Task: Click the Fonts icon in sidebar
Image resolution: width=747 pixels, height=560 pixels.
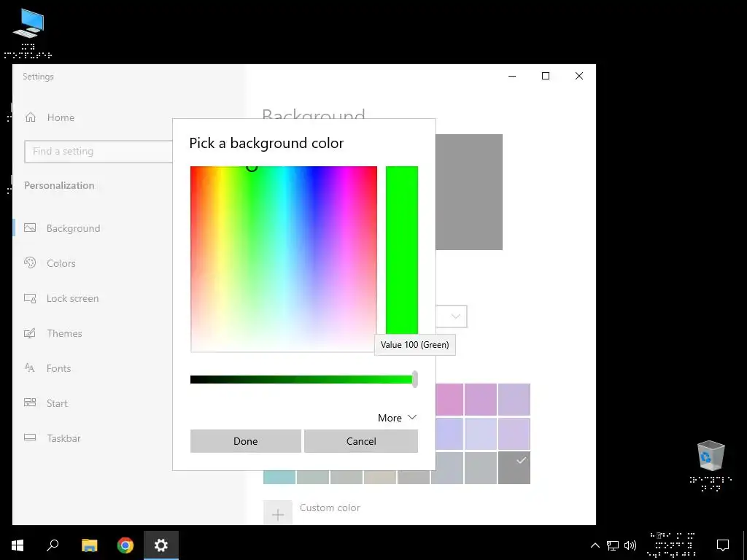Action: (29, 367)
